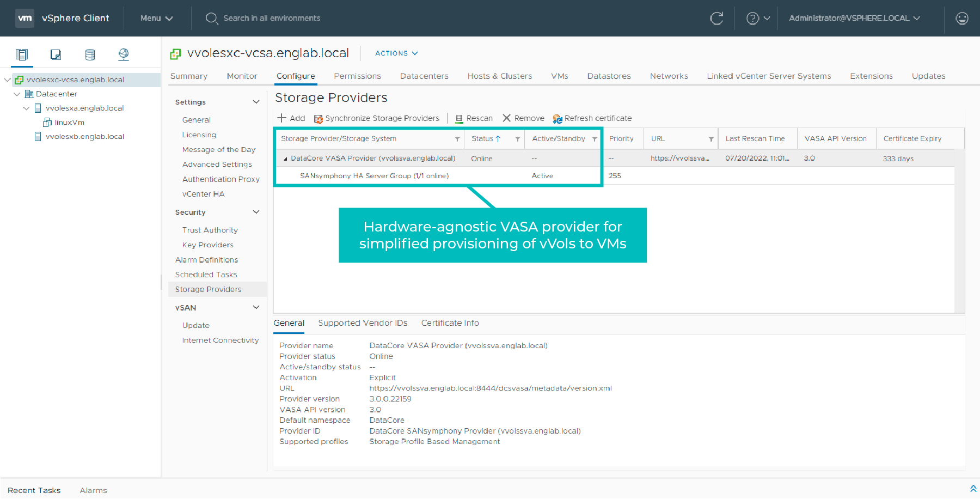Click the Datacenter icon in the tree
Viewport: 980px width, 499px height.
(x=29, y=94)
